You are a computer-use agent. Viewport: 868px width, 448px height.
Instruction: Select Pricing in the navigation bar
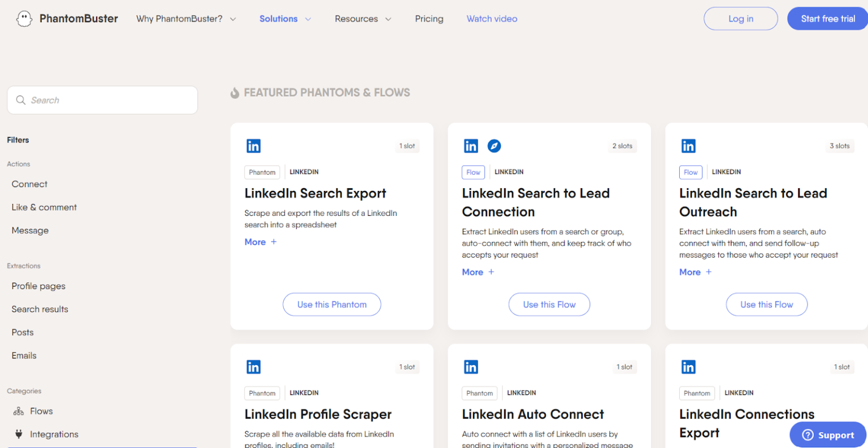coord(429,18)
